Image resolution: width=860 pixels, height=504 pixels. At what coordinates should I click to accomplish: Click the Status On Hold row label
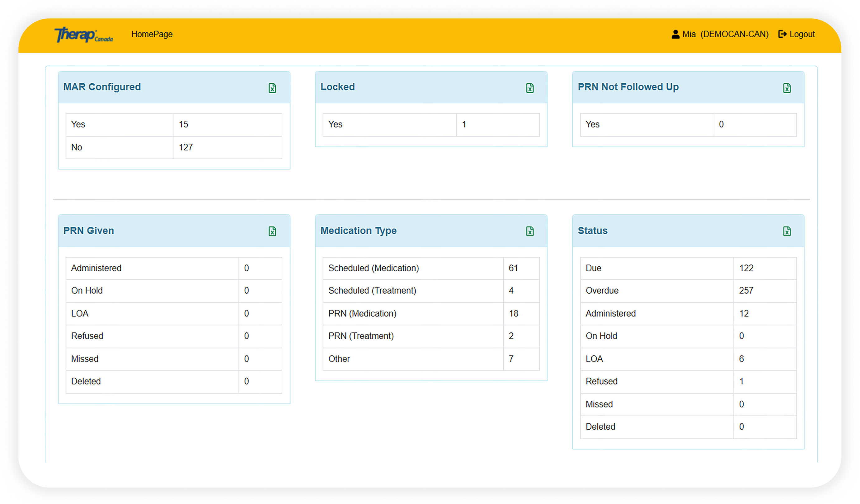(601, 336)
